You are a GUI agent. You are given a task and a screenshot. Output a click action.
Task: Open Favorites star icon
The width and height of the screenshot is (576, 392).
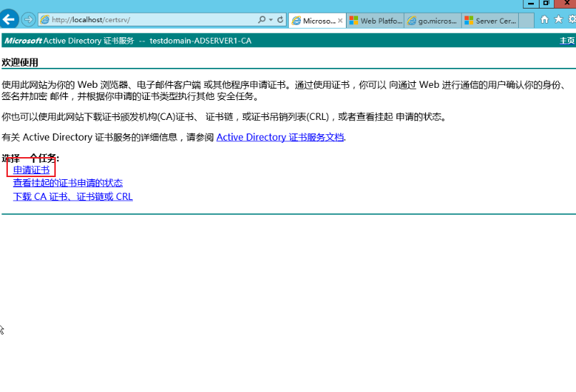(558, 19)
